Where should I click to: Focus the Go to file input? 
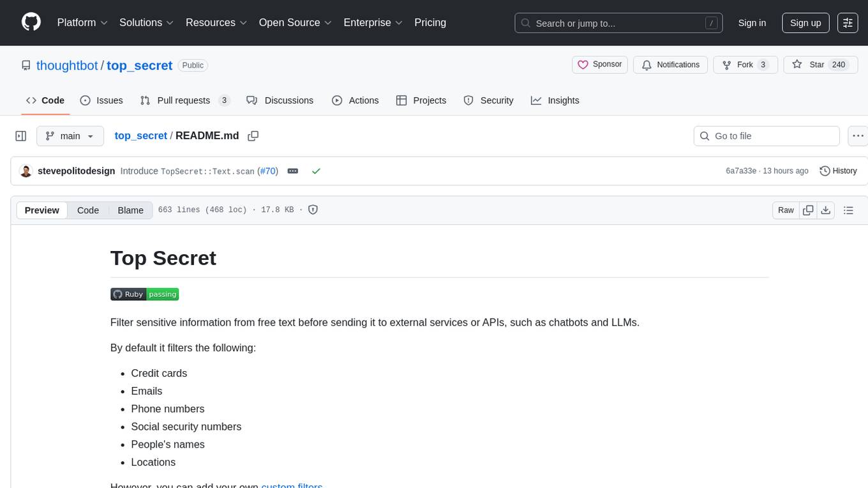767,136
